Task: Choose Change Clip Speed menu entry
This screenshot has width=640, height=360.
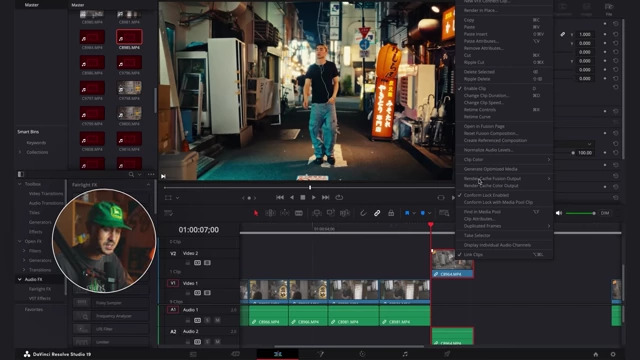Action: (484, 103)
